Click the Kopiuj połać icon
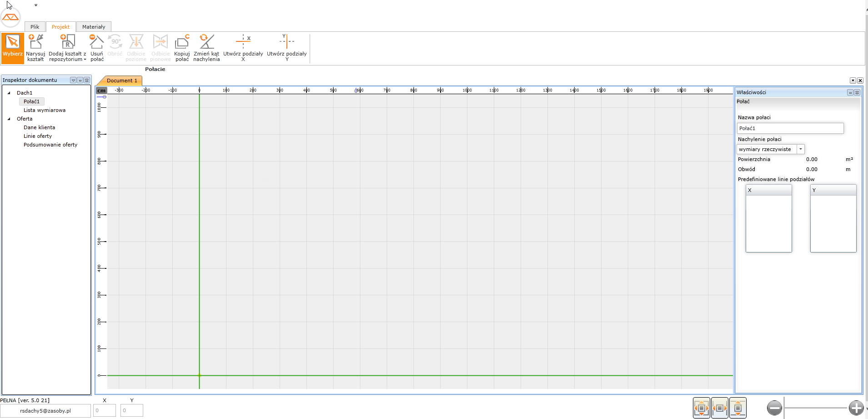Image resolution: width=868 pixels, height=419 pixels. pos(182,47)
